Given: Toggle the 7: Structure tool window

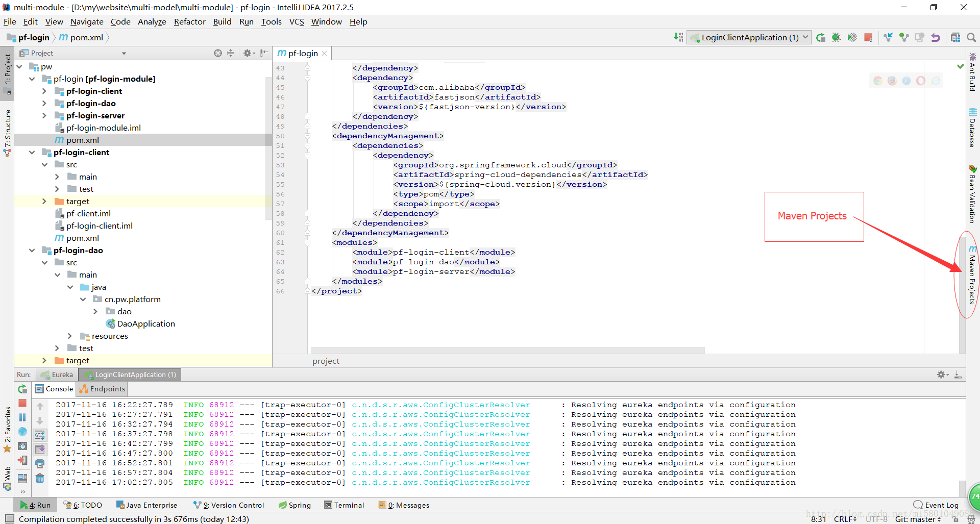Looking at the screenshot, I should coord(7,132).
